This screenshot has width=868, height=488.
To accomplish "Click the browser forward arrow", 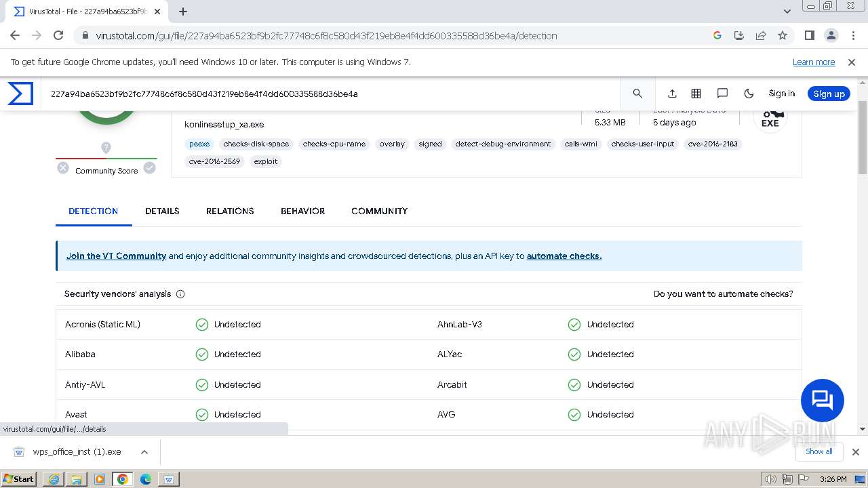I will pos(37,35).
